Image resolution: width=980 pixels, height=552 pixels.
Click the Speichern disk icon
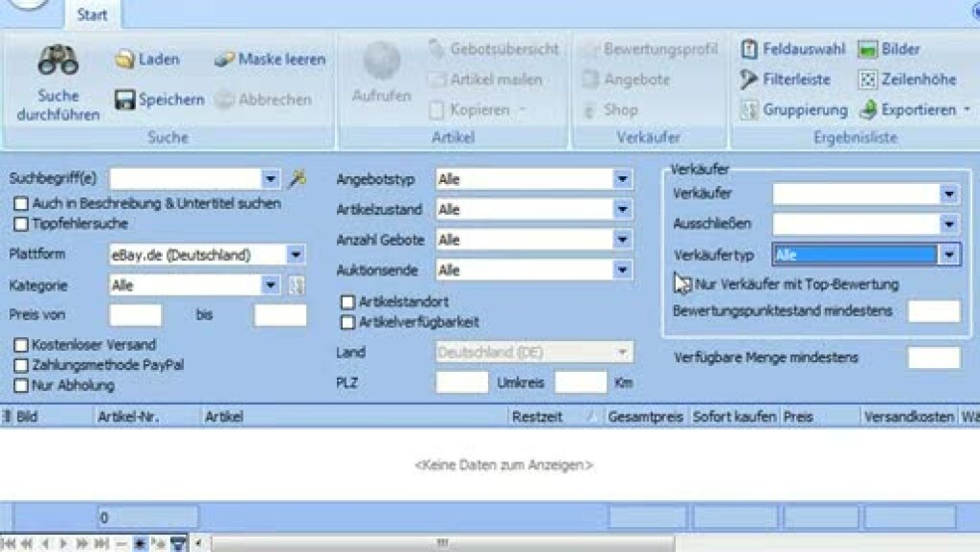click(124, 100)
